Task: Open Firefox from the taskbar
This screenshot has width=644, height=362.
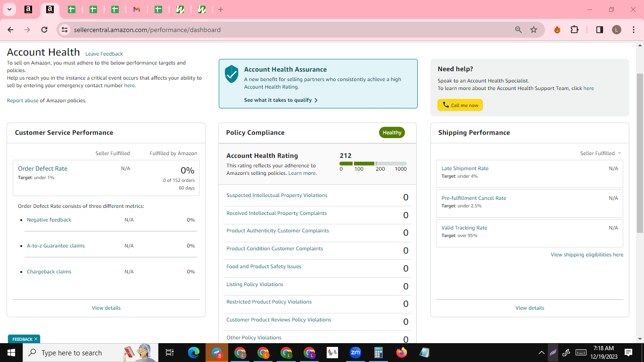Action: pos(401,353)
